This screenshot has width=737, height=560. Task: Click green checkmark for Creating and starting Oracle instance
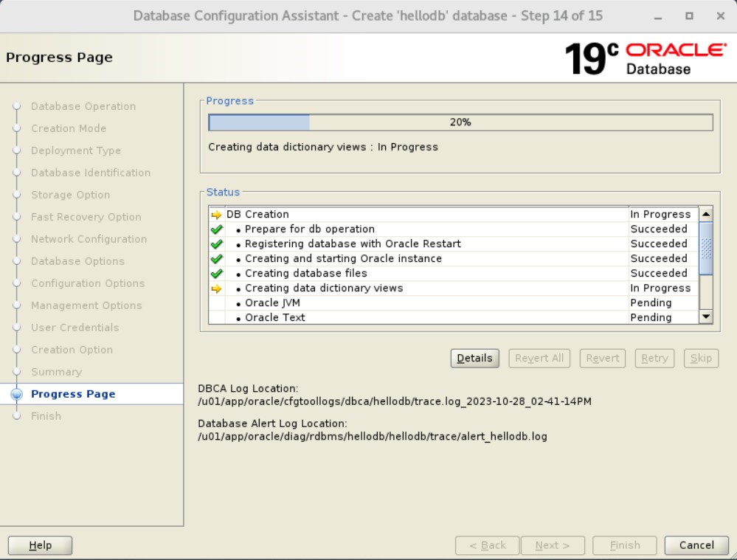217,259
